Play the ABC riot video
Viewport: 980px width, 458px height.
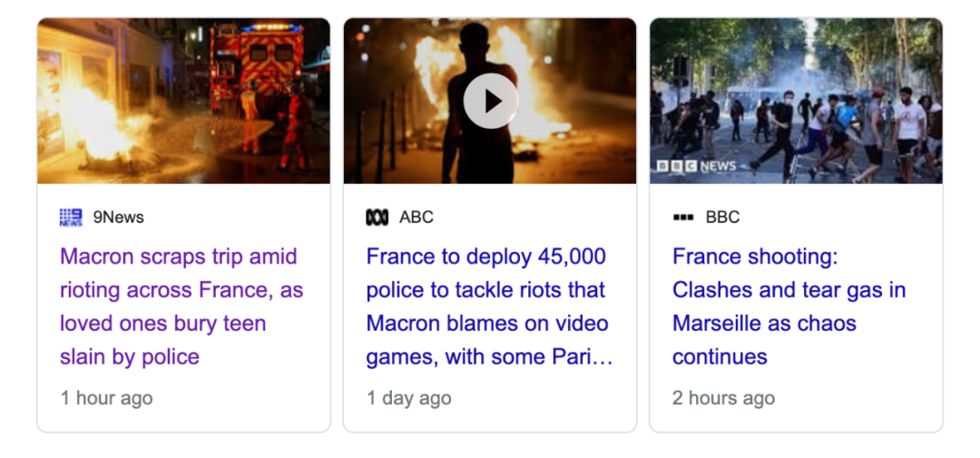[x=491, y=102]
